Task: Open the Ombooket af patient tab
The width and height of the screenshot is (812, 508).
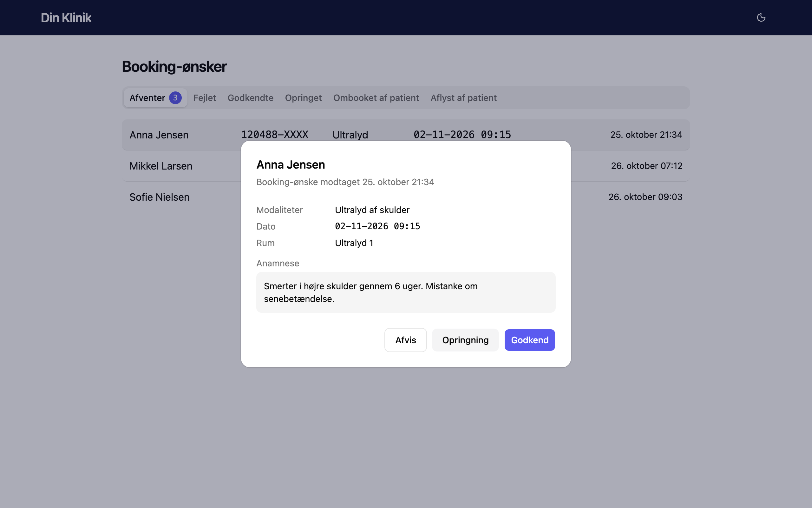Action: [x=376, y=98]
